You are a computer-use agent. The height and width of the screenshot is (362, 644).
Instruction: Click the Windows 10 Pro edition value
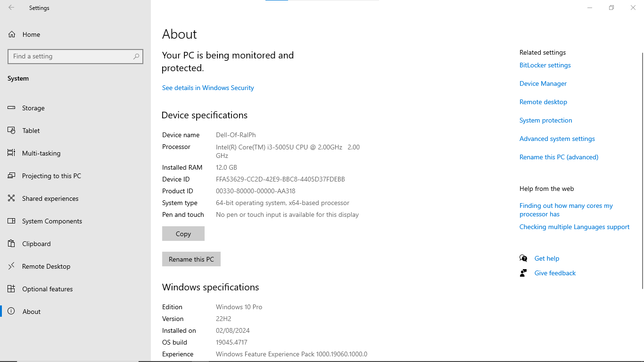239,307
